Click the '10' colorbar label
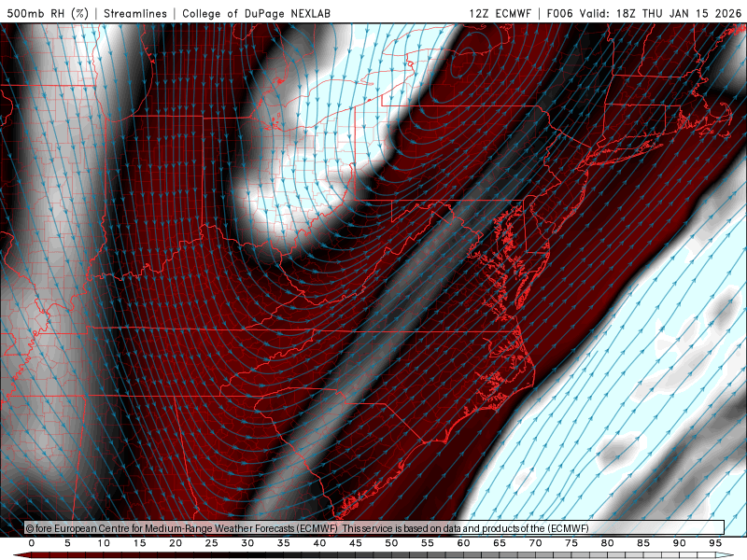747x560 pixels. (104, 543)
